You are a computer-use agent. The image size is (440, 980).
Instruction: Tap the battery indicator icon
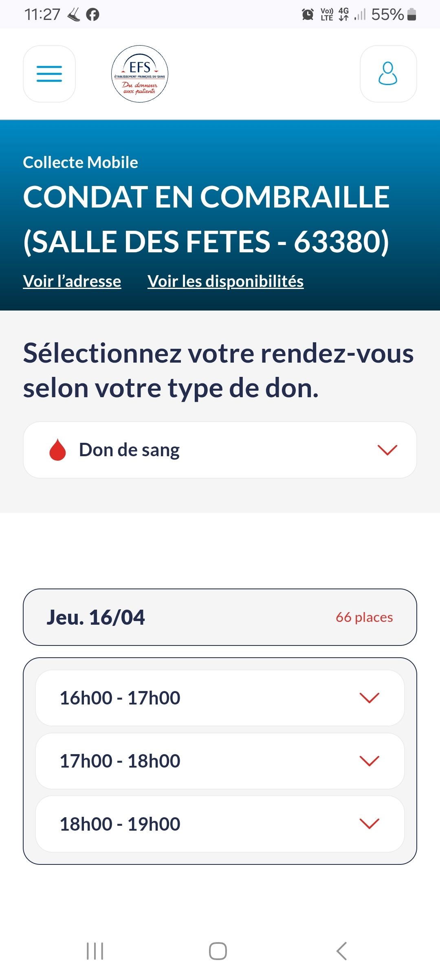click(412, 15)
